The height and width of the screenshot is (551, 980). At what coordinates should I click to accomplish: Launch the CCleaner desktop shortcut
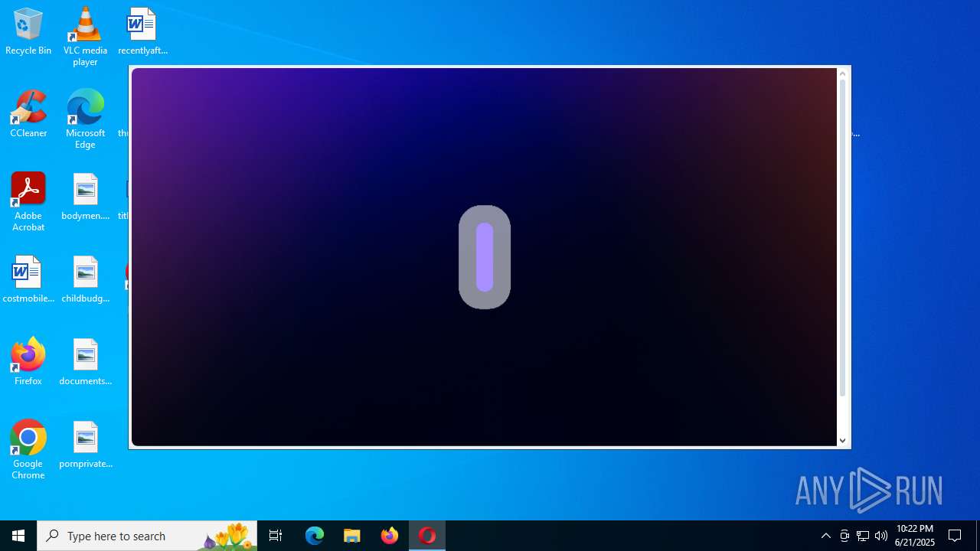pyautogui.click(x=28, y=115)
